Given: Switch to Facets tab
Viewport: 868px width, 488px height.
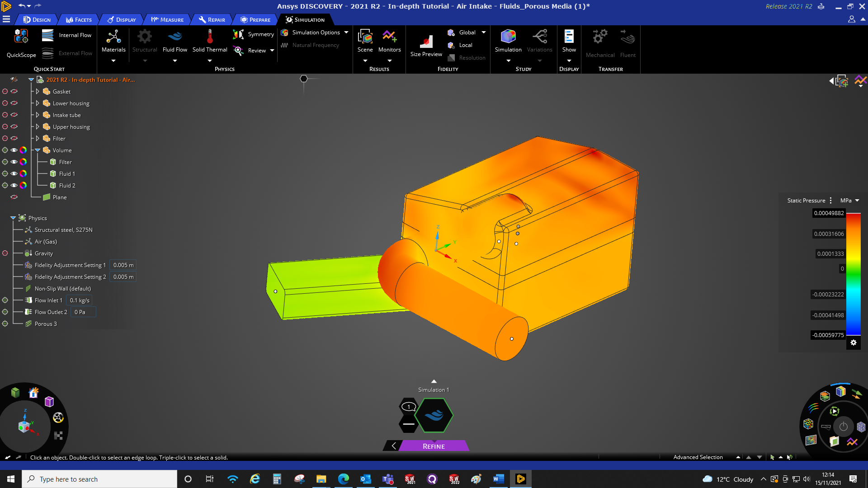Looking at the screenshot, I should [x=79, y=20].
